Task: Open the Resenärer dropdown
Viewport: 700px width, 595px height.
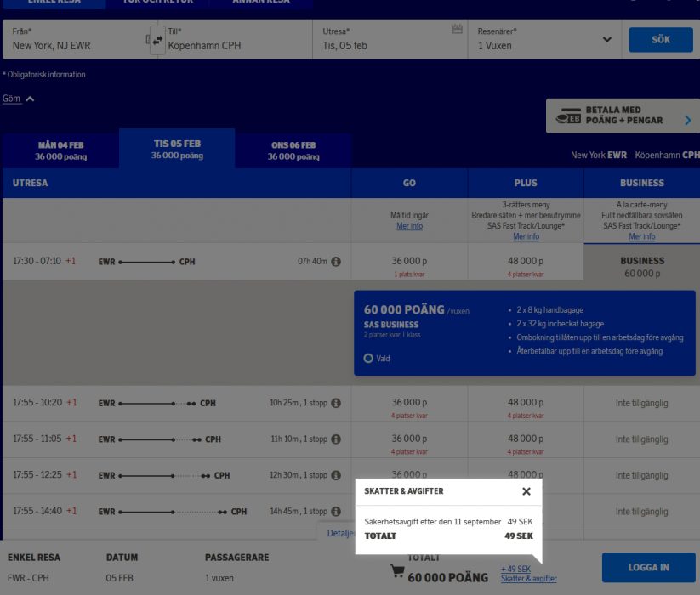Action: (606, 39)
